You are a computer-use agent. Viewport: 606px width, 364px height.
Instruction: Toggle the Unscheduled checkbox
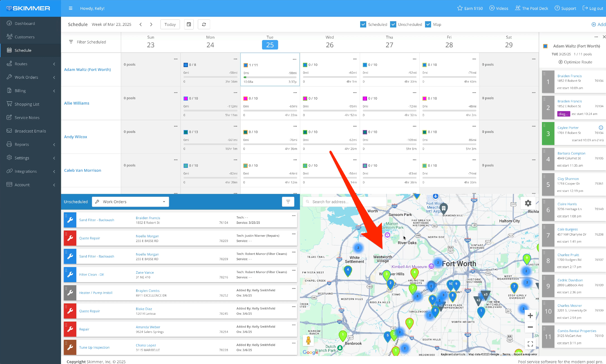(x=393, y=24)
